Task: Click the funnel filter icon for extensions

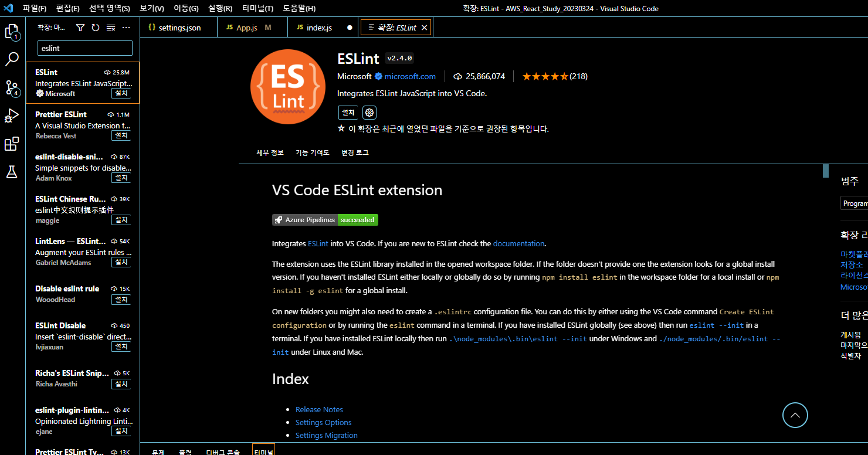Action: (x=80, y=28)
